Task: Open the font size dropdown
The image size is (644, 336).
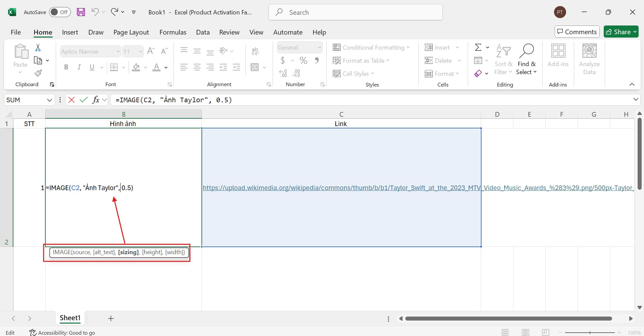Action: 141,51
